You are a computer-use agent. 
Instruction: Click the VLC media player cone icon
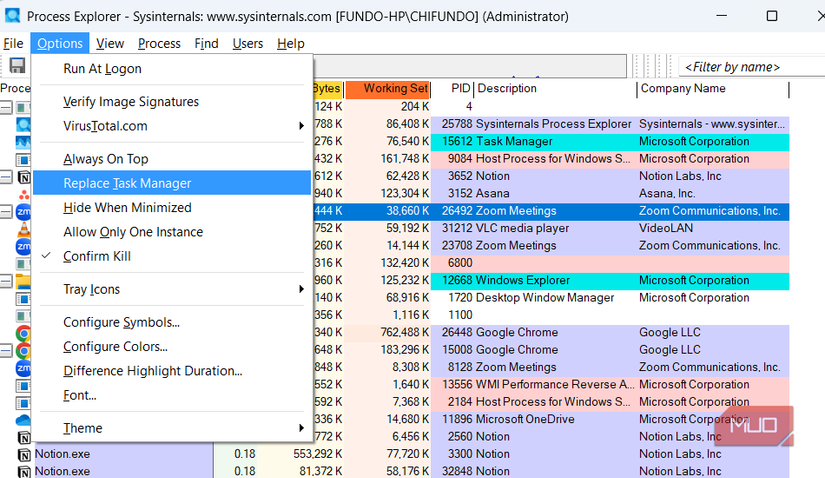[x=24, y=229]
